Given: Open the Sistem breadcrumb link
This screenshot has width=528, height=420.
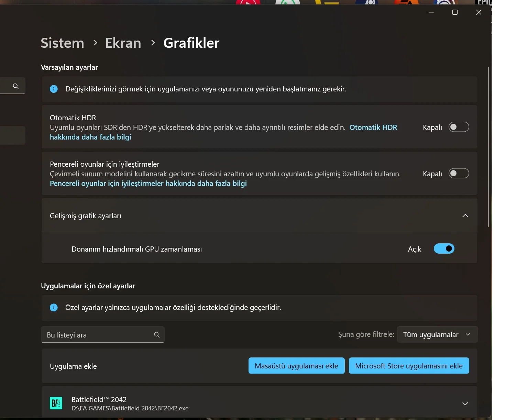Looking at the screenshot, I should click(62, 43).
